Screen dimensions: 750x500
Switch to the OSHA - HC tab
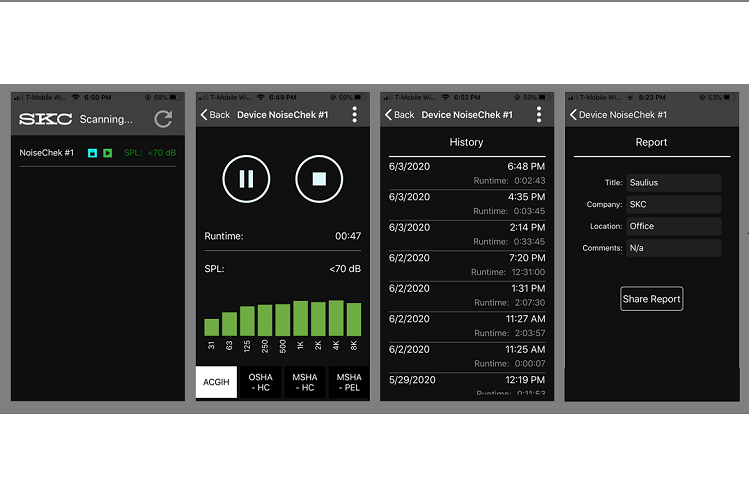pyautogui.click(x=260, y=382)
